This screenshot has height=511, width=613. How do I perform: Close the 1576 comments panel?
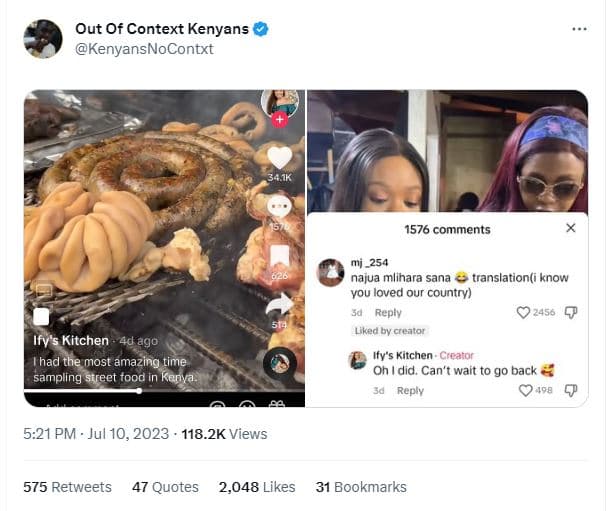(570, 229)
